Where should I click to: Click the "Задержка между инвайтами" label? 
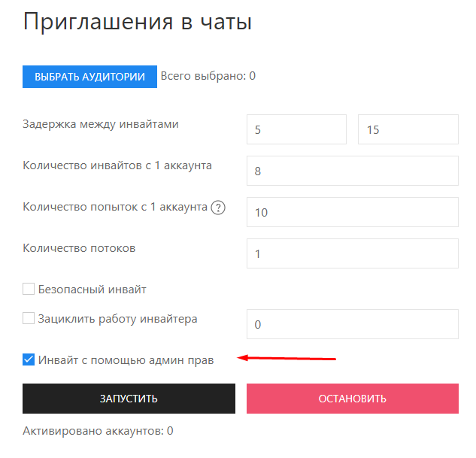point(101,124)
